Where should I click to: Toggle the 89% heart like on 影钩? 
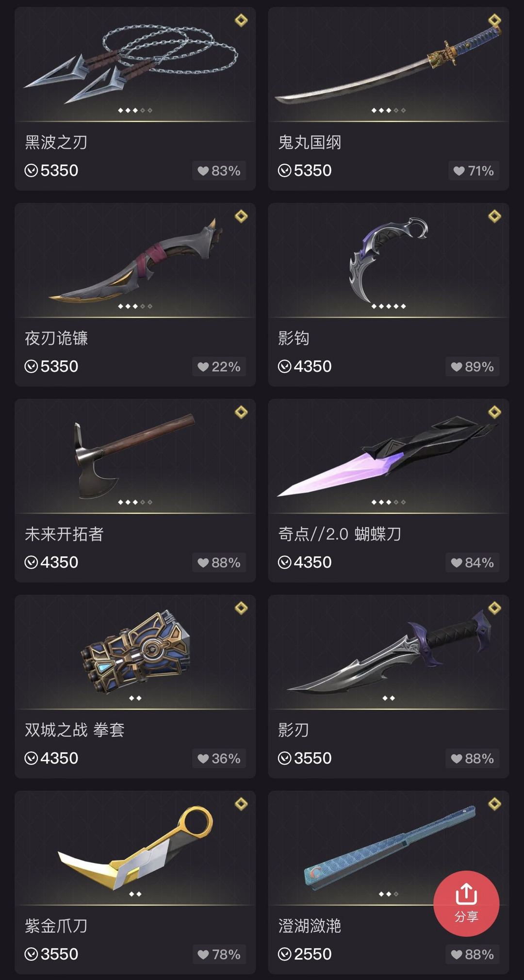[x=473, y=367]
